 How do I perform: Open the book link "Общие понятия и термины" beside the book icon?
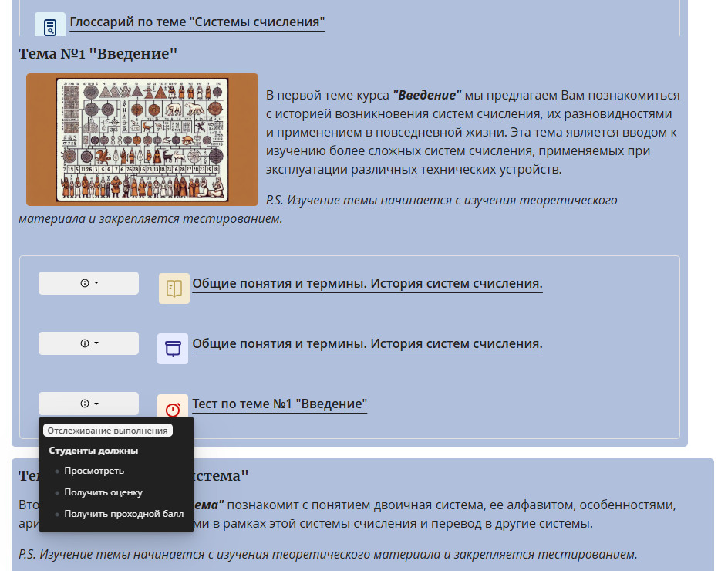367,283
